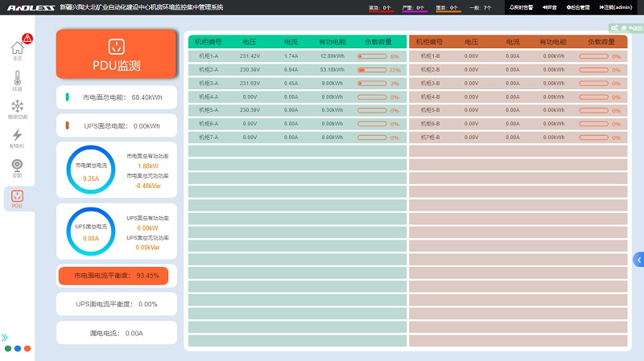Open 后台管理 backend management

click(578, 7)
